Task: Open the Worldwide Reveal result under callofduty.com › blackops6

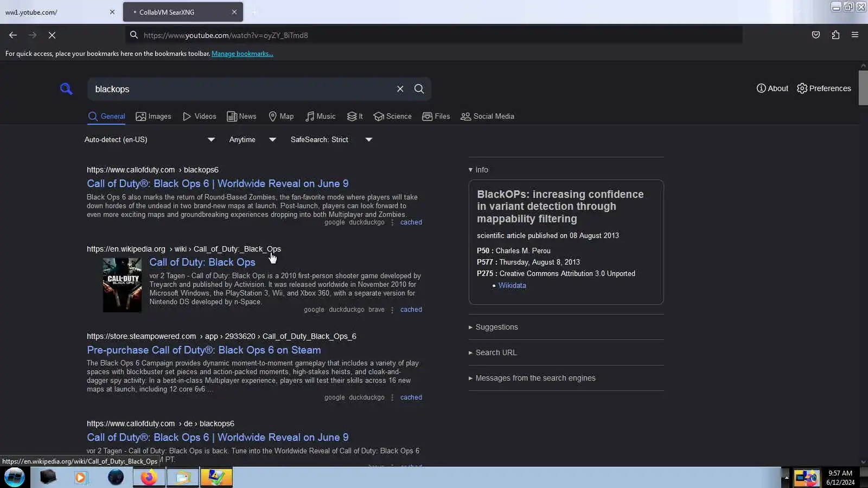Action: point(218,184)
